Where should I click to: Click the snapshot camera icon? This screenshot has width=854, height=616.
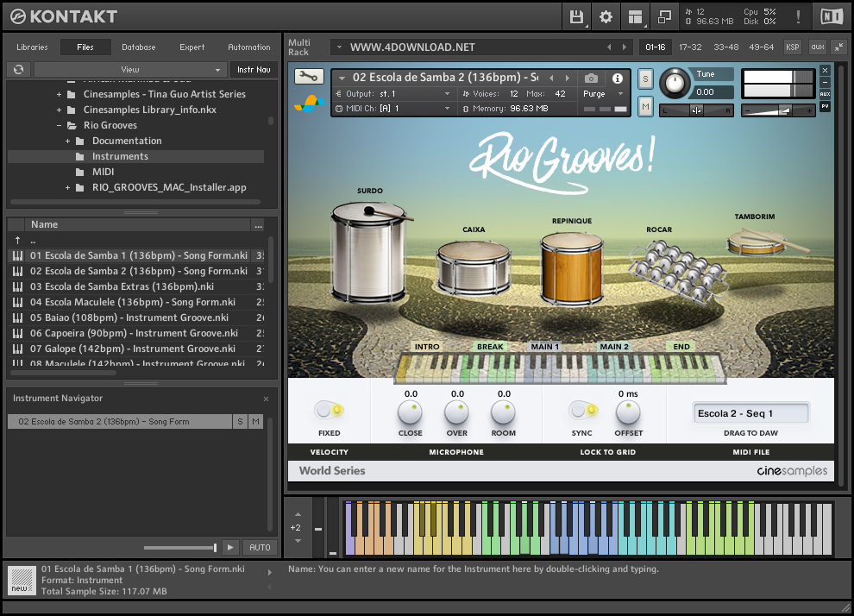591,79
